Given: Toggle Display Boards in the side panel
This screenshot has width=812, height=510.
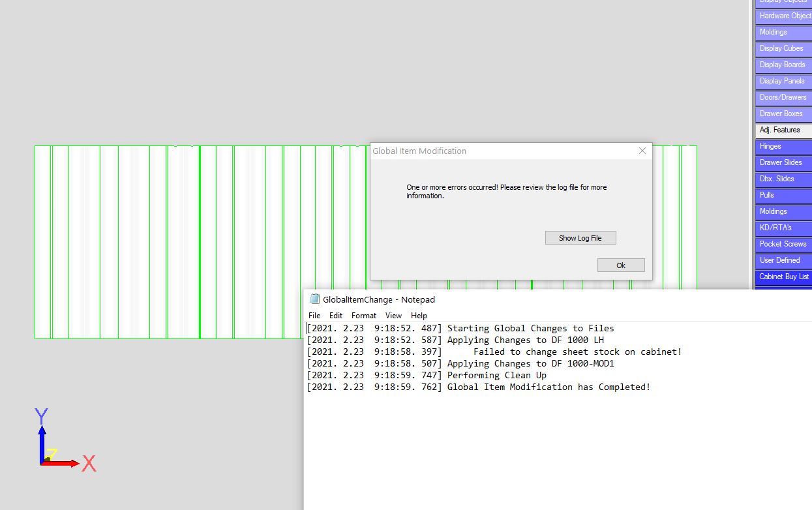Looking at the screenshot, I should [x=784, y=65].
